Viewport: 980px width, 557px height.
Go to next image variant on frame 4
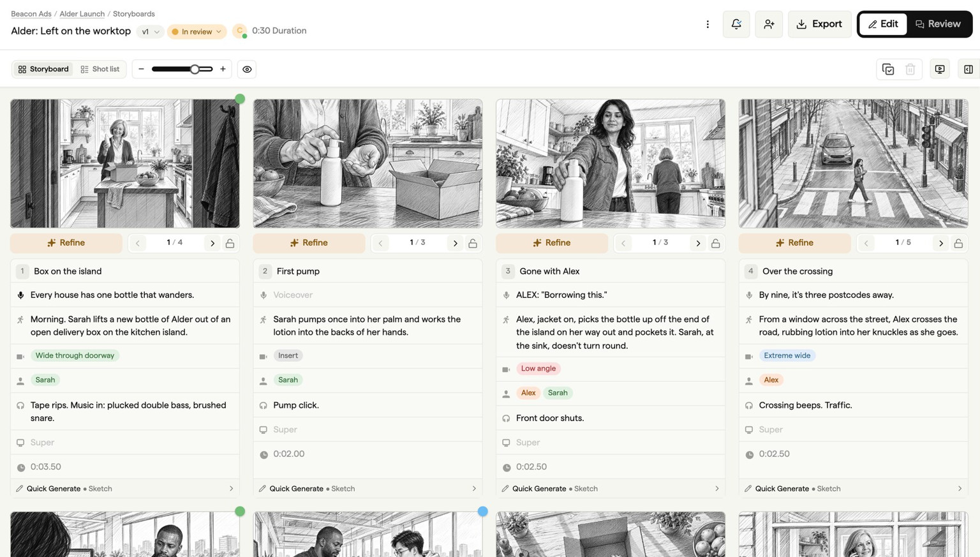click(940, 243)
